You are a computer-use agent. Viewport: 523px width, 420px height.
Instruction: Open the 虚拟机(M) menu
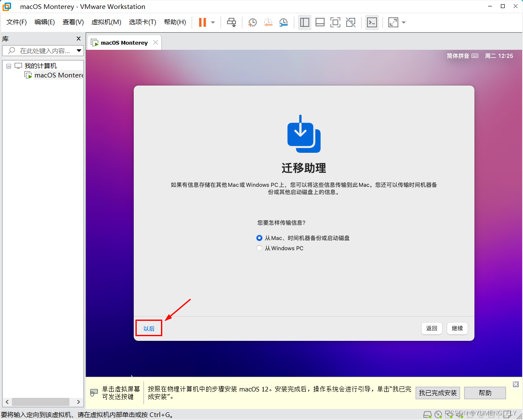(x=106, y=22)
